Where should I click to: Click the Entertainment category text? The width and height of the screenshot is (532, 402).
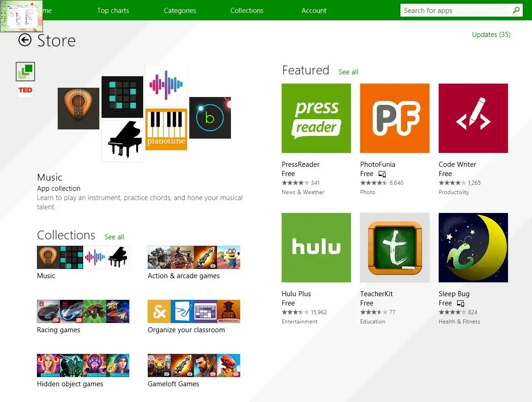pyautogui.click(x=300, y=322)
